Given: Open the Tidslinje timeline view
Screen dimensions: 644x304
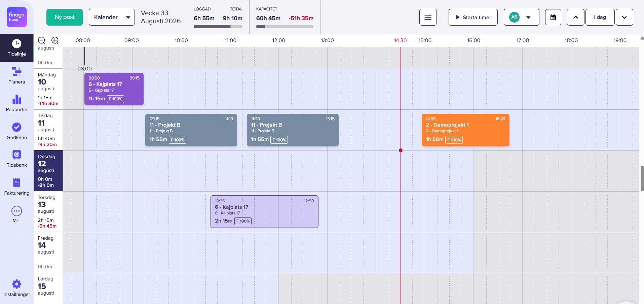Looking at the screenshot, I should click(17, 48).
